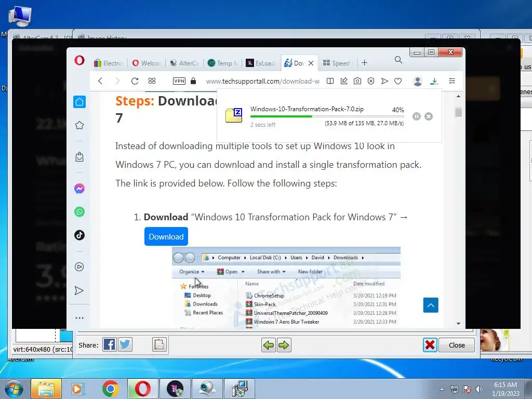
Task: Open TikTok in the sidebar
Action: (x=79, y=235)
